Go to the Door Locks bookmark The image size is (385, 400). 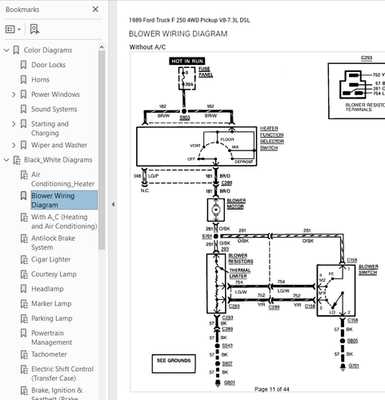(x=48, y=65)
